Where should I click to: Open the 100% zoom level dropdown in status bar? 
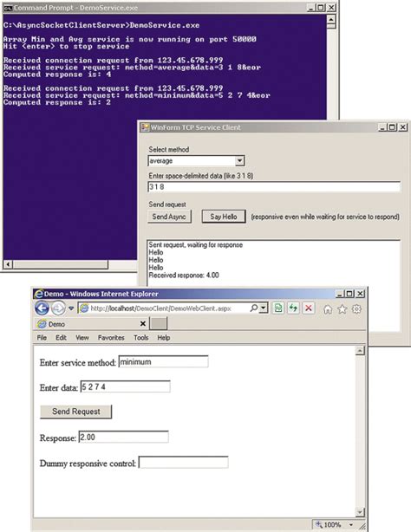point(351,524)
